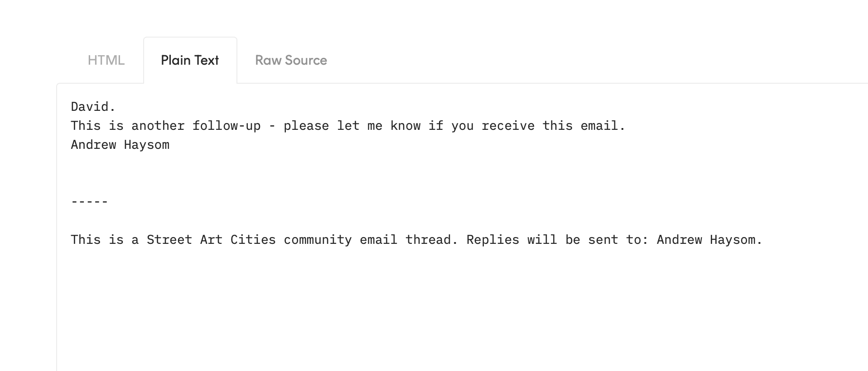Click the hyphen after "follow-up"
The height and width of the screenshot is (371, 868).
[x=272, y=126]
